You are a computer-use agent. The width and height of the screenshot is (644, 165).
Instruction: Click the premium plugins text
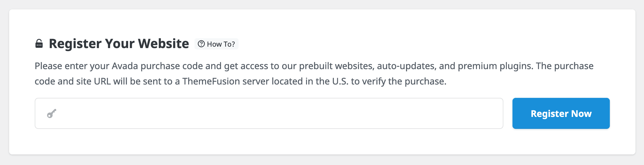[495, 66]
